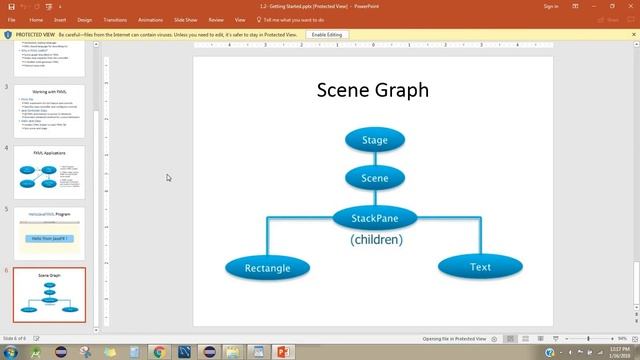Viewport: 640px width, 360px height.
Task: Click the thumbnail pane scroll down arrow
Action: pos(96,330)
